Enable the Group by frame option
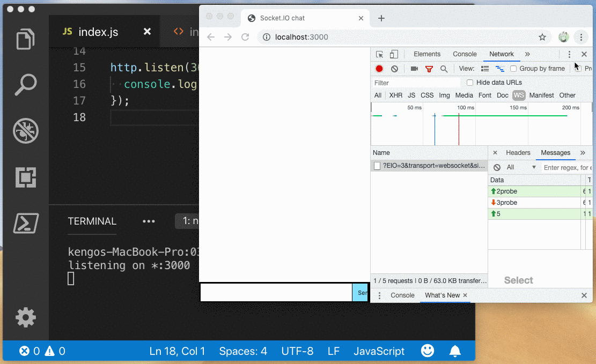 pos(513,69)
